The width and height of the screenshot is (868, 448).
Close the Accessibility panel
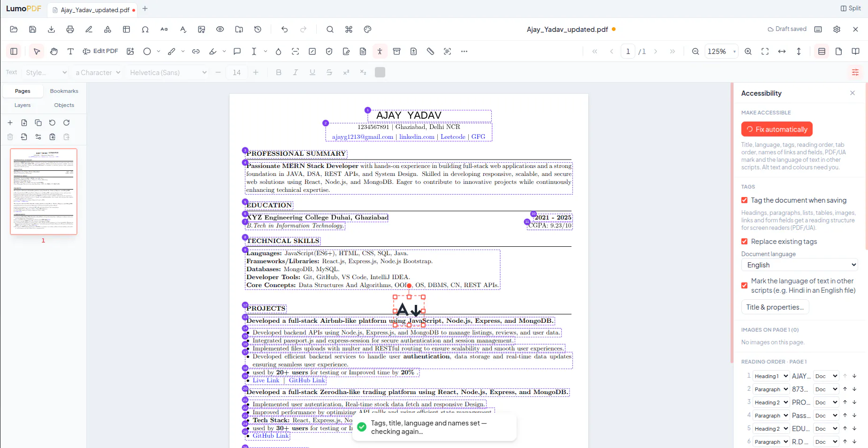[853, 93]
